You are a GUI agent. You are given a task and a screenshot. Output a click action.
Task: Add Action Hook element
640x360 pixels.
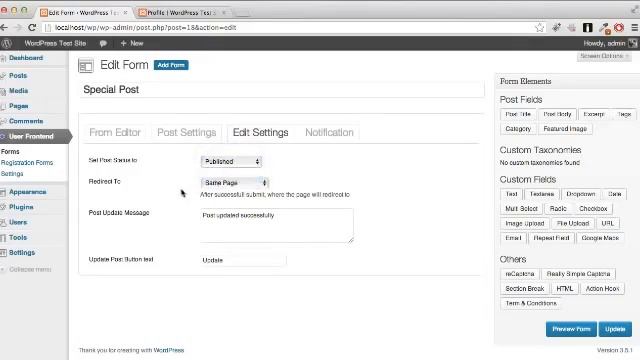[602, 289]
